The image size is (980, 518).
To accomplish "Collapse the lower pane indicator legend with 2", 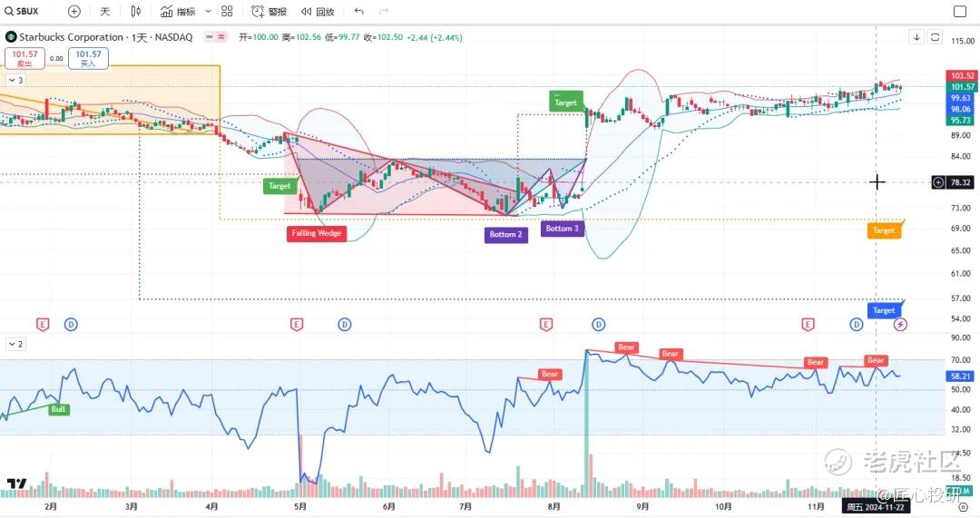I will pos(16,345).
